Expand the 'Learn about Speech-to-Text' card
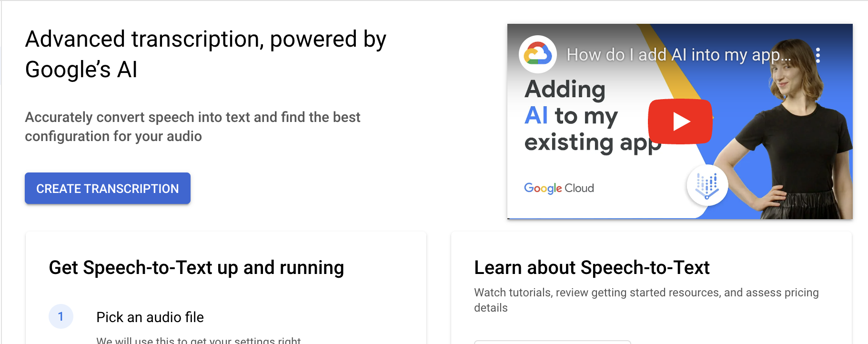Image resolution: width=868 pixels, height=344 pixels. point(651,286)
